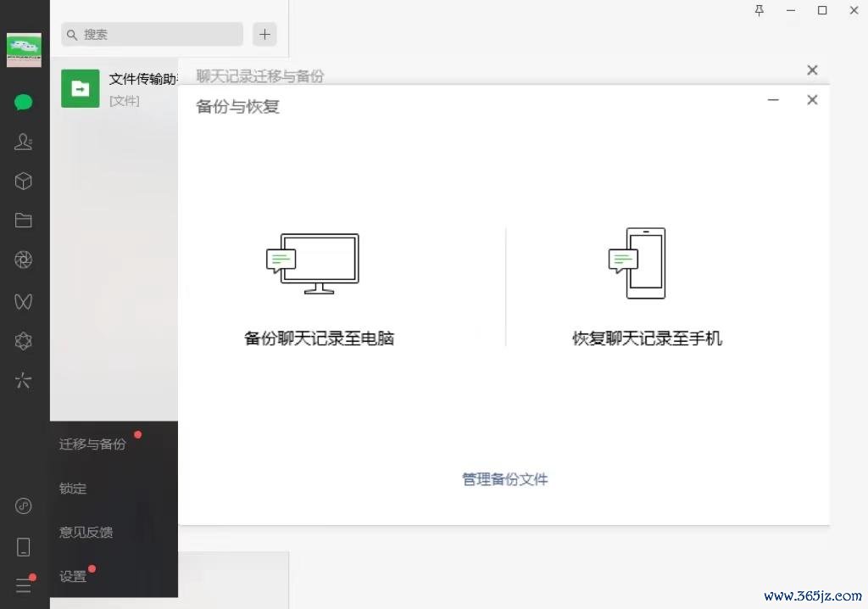Select 锁定 menu entry
The height and width of the screenshot is (609, 868).
73,489
